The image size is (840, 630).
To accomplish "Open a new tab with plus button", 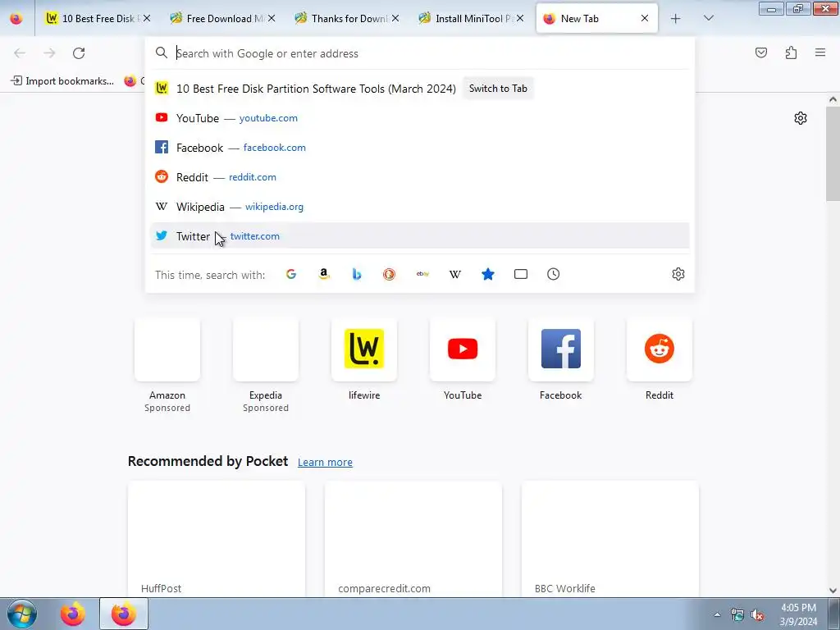I will (676, 19).
